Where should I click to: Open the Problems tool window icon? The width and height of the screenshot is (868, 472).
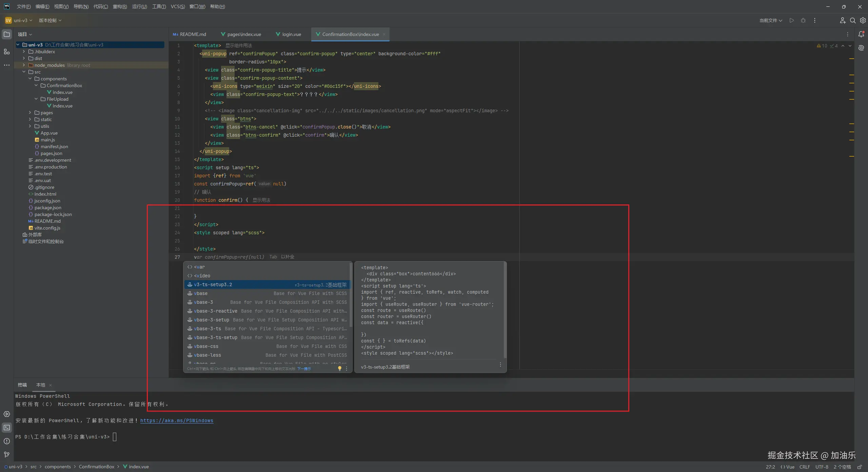[7, 441]
